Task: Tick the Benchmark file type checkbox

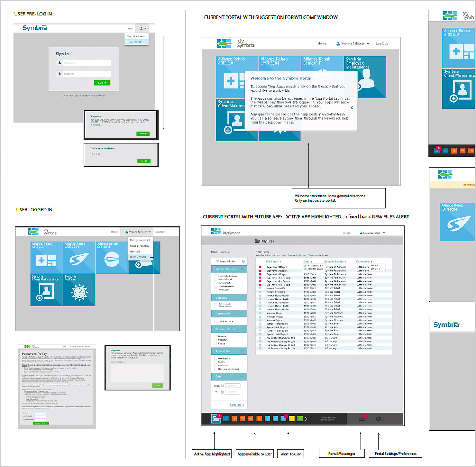Action: [x=216, y=366]
